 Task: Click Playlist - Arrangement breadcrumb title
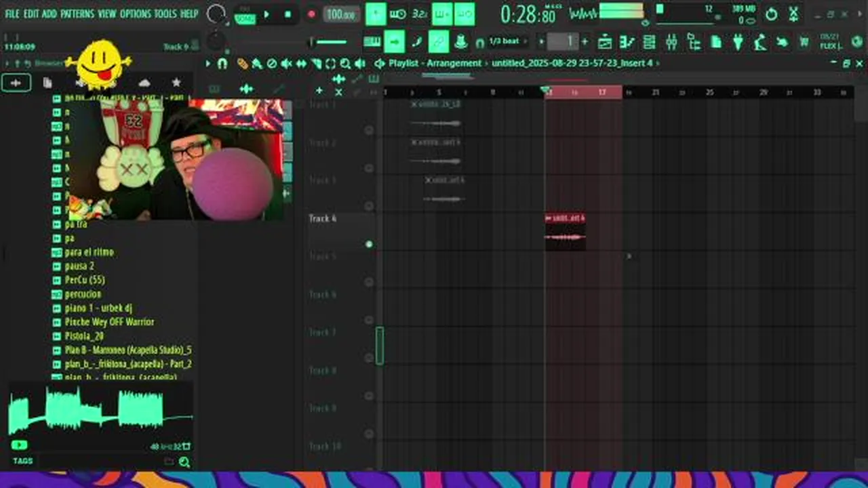point(435,63)
